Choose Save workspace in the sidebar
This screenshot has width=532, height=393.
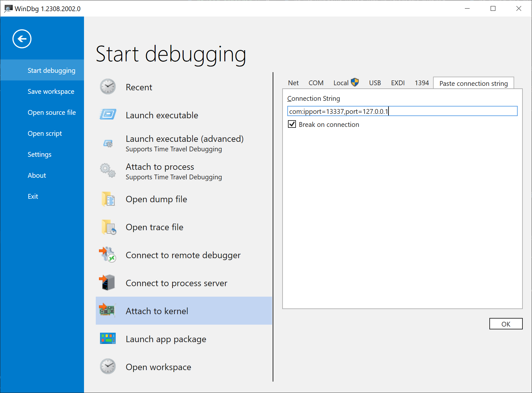[x=51, y=92]
